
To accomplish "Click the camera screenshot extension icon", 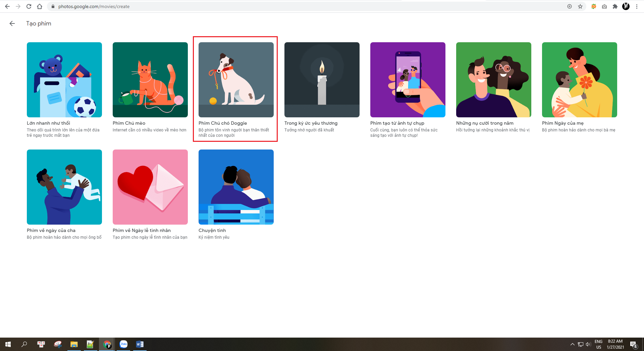I will pos(604,6).
